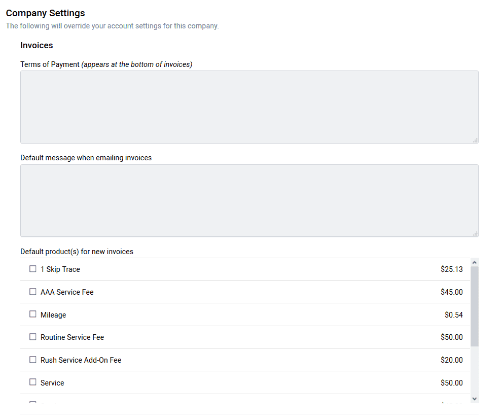Tick the 1 Skip Trace checkbox
504x420 pixels.
33,269
